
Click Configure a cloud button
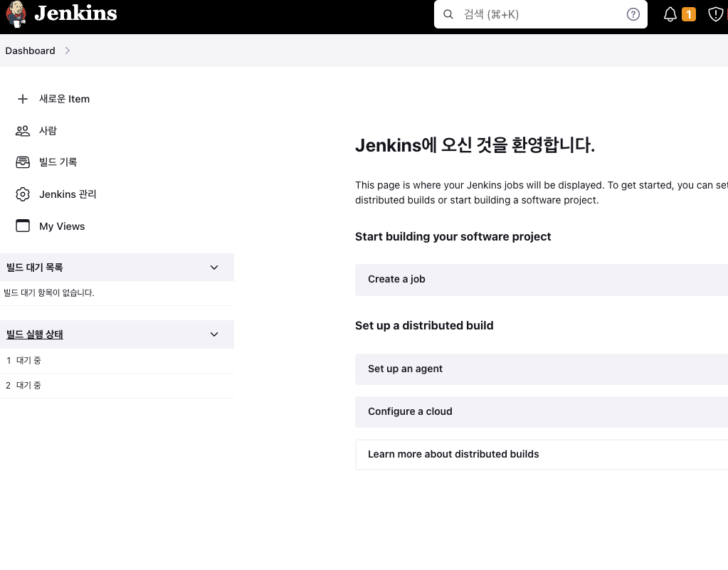542,412
